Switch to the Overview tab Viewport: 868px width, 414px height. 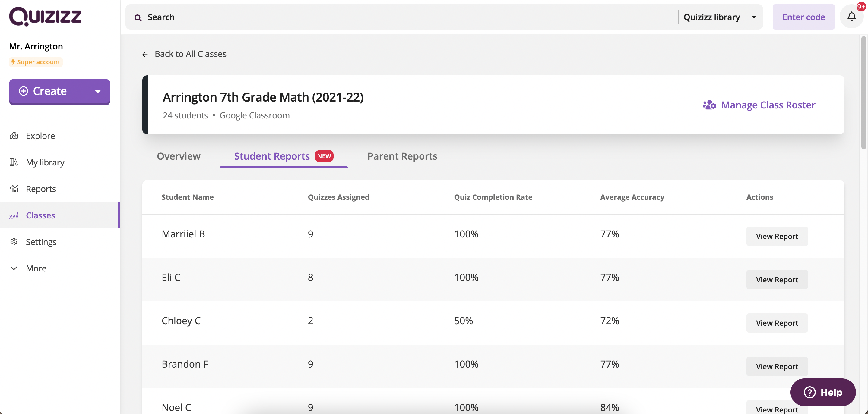(178, 156)
